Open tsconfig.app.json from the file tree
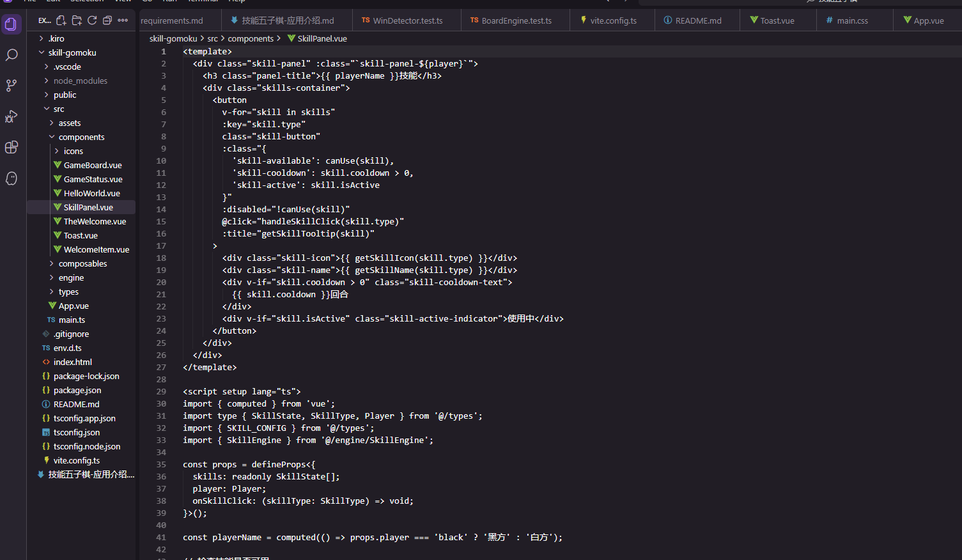Image resolution: width=962 pixels, height=560 pixels. coord(84,418)
